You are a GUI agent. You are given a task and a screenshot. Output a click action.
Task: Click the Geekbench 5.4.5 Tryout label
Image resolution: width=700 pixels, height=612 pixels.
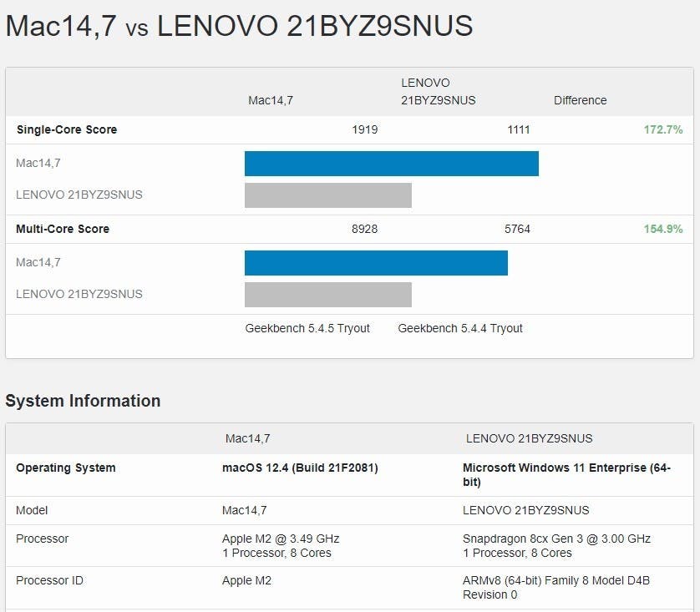tap(307, 328)
